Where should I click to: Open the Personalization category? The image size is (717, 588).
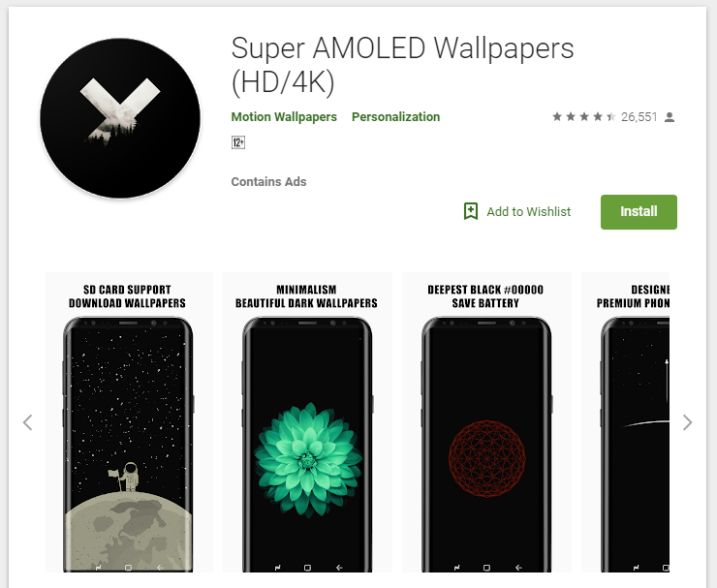click(x=395, y=117)
